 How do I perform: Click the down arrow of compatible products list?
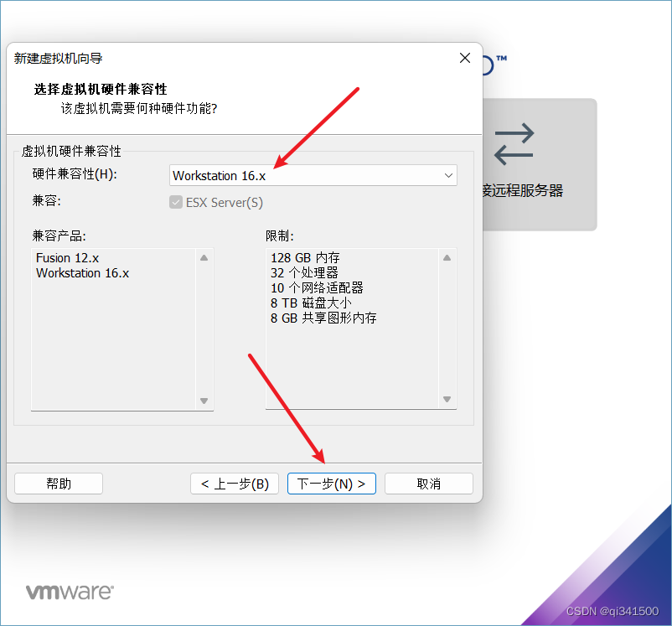coord(204,401)
